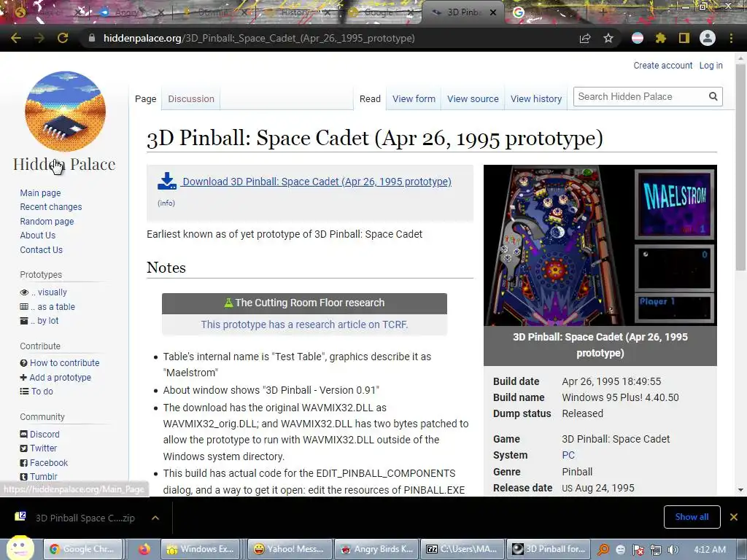Viewport: 747px width, 560px height.
Task: Click the network tray icon
Action: (656, 550)
